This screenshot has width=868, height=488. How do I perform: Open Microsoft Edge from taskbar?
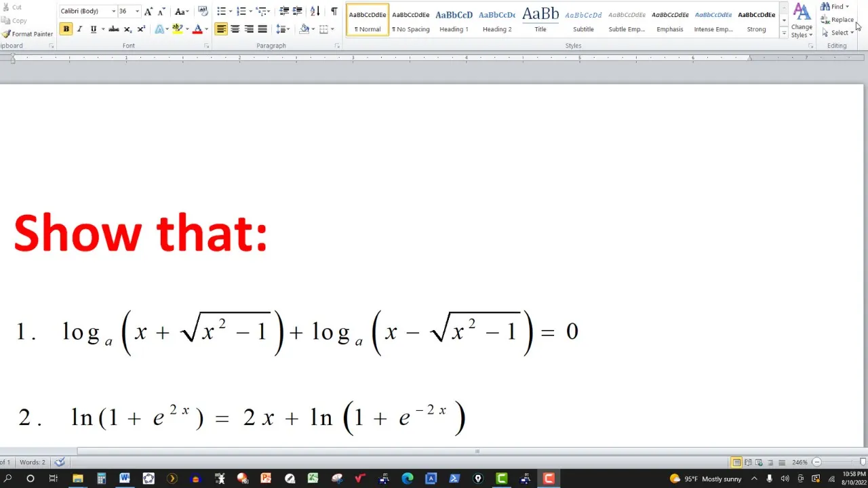pyautogui.click(x=407, y=479)
